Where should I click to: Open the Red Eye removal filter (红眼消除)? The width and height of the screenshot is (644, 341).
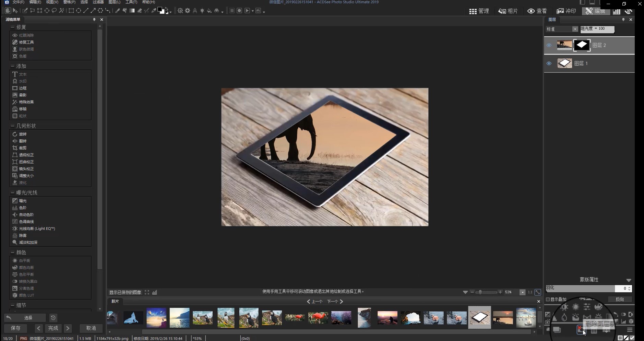tap(23, 35)
